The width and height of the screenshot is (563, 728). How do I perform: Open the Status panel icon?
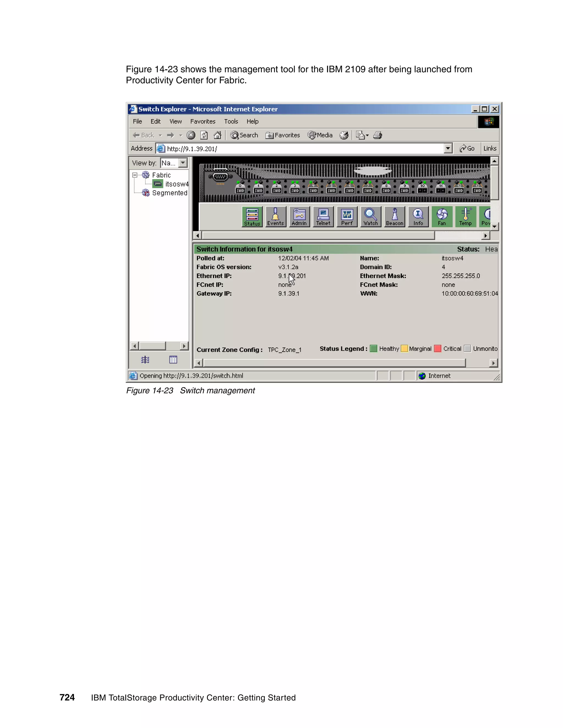tap(252, 217)
